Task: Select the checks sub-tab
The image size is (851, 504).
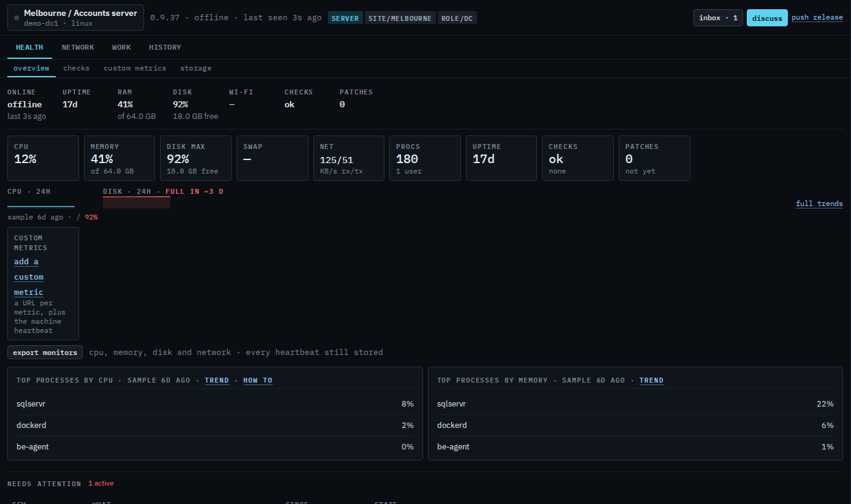Action: coord(77,68)
